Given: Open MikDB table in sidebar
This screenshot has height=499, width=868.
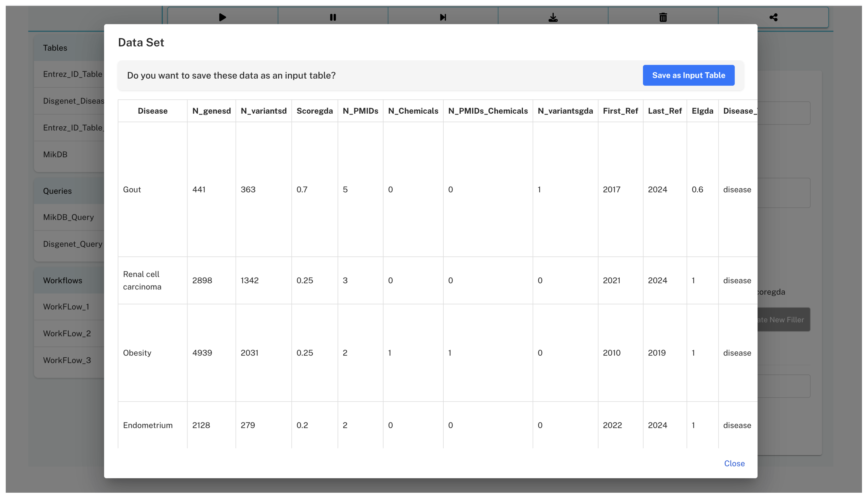Looking at the screenshot, I should click(55, 154).
